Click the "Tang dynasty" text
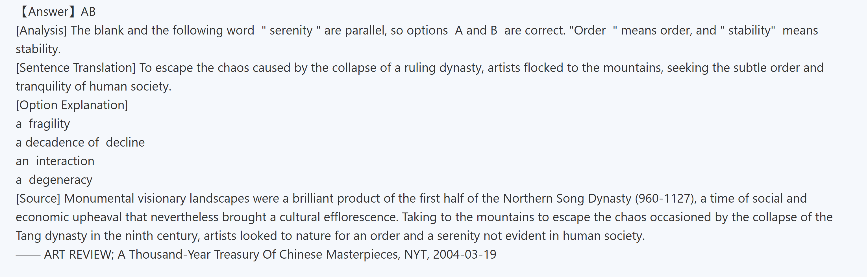 point(51,235)
